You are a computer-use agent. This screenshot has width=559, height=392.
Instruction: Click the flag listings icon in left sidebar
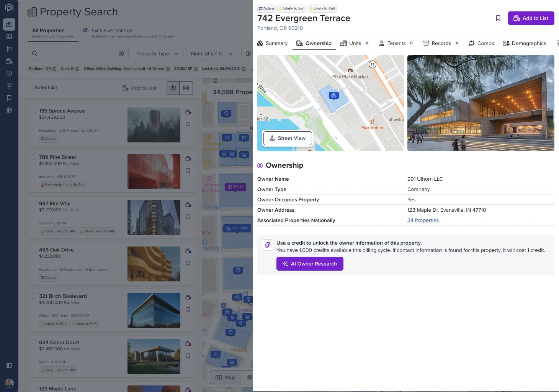click(9, 49)
